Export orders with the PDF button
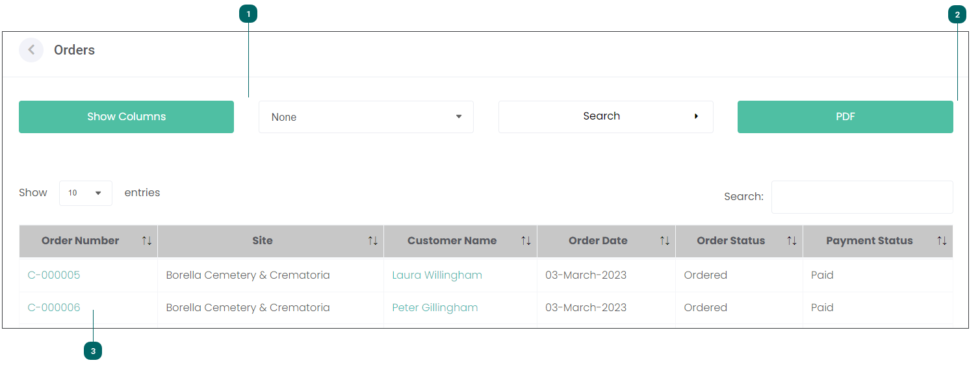 (845, 117)
